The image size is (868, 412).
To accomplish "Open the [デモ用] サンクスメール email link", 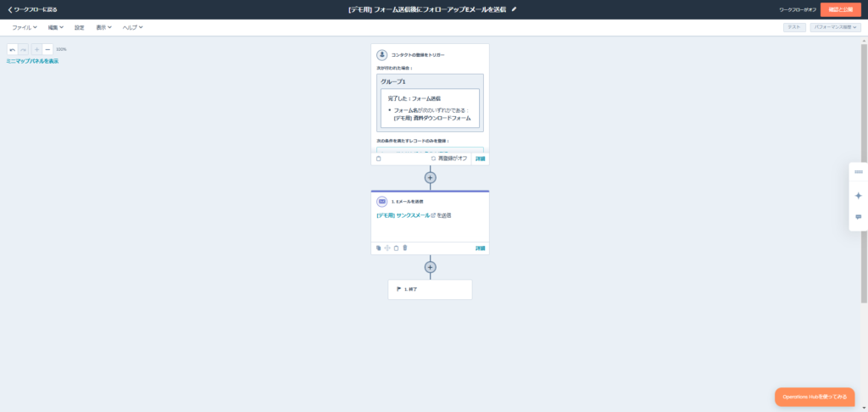I will point(403,215).
